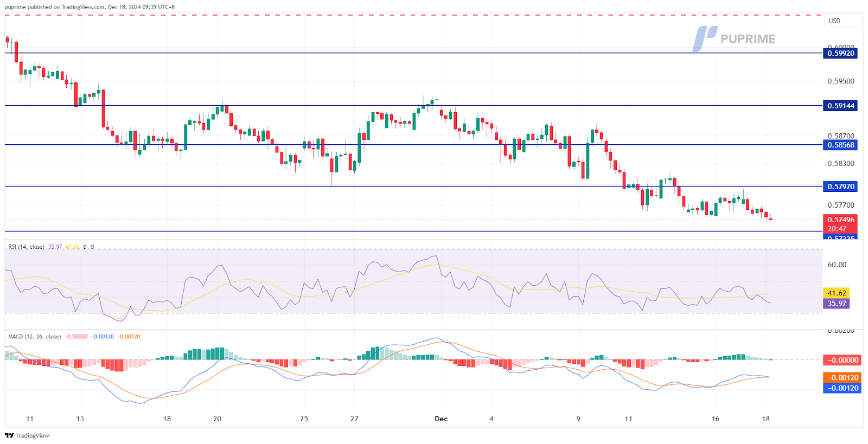Click the red current price label 0.57496
Viewport: 868px width, 444px height.
click(x=840, y=220)
